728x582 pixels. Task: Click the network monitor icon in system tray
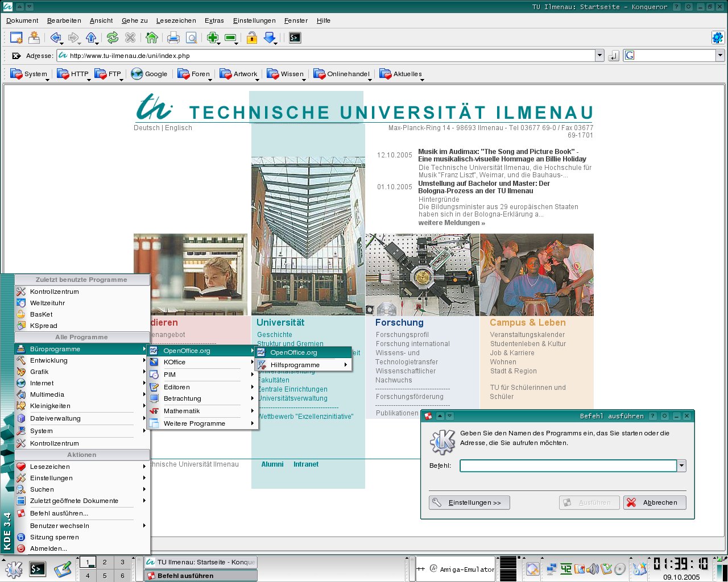pos(551,569)
